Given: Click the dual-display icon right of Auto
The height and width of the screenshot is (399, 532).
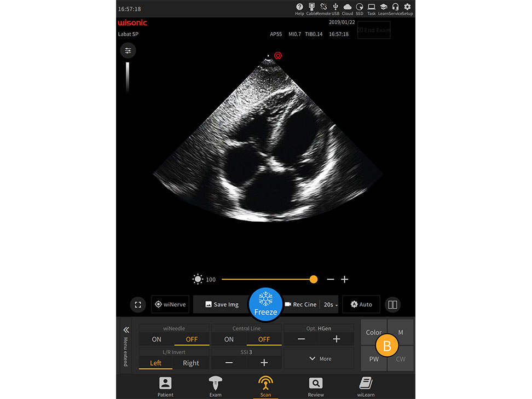Looking at the screenshot, I should 392,304.
